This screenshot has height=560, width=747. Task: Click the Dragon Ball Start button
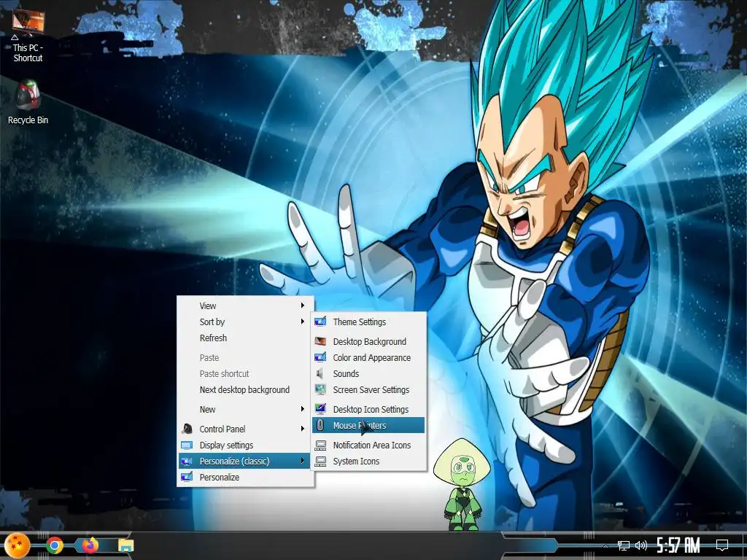(x=17, y=545)
